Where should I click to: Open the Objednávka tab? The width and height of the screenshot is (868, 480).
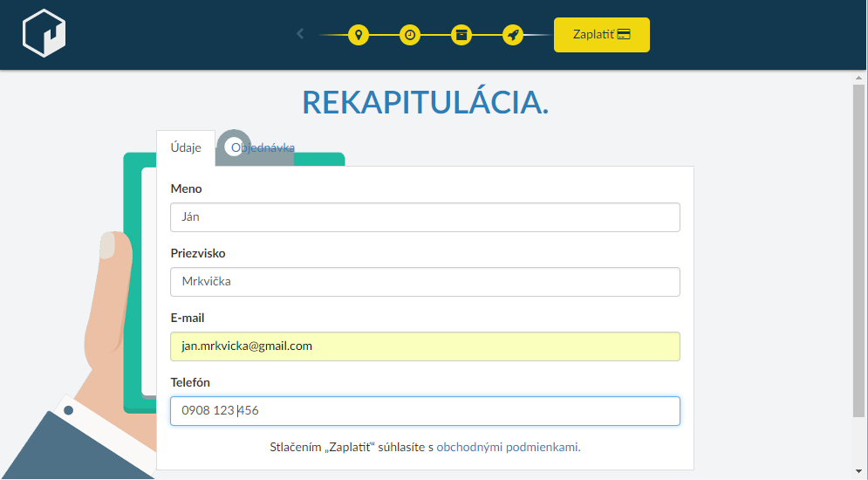pos(263,147)
